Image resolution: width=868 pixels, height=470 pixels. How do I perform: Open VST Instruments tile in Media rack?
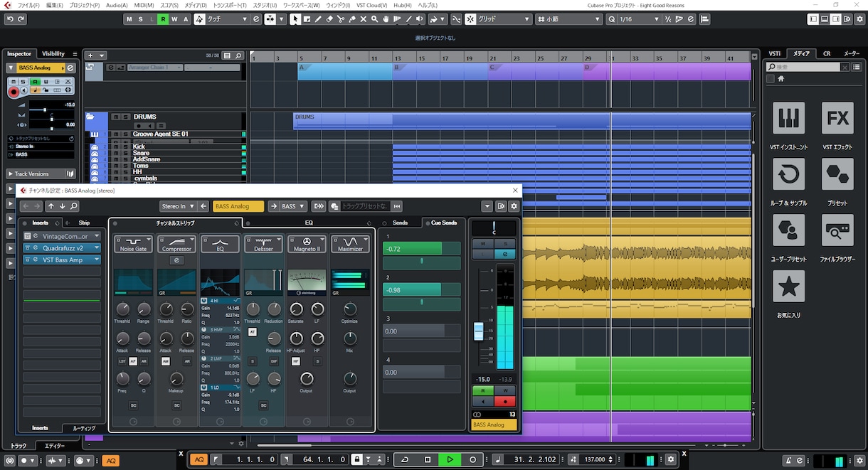coord(788,118)
